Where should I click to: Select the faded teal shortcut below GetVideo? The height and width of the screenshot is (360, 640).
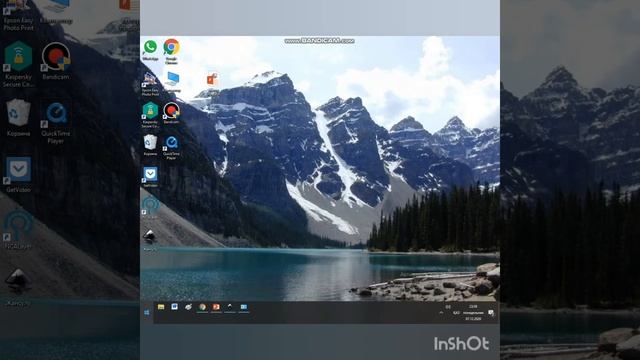150,207
